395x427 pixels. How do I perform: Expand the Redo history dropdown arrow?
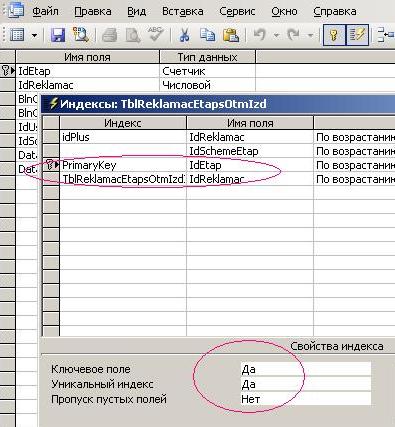pyautogui.click(x=310, y=35)
